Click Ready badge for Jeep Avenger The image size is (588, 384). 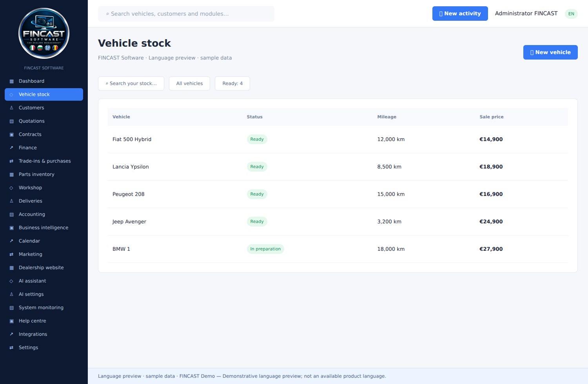tap(257, 221)
